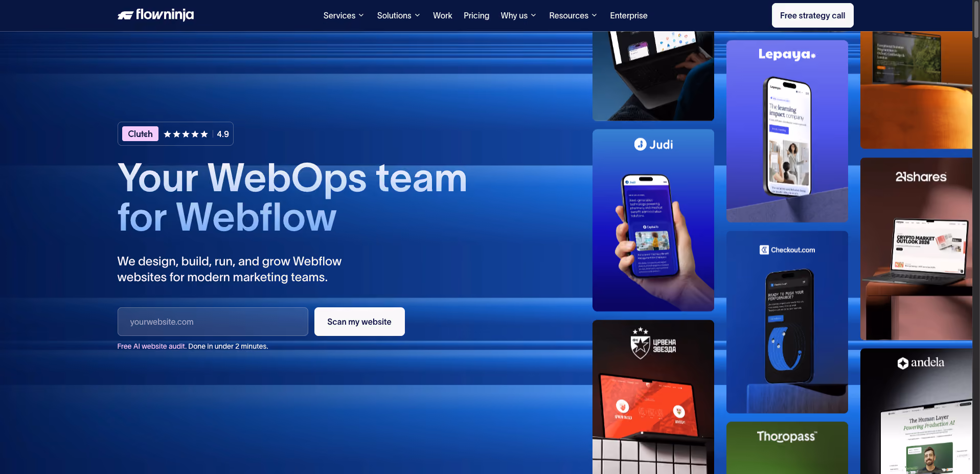The image size is (980, 474).
Task: Expand the Services dropdown chevron
Action: pos(361,15)
